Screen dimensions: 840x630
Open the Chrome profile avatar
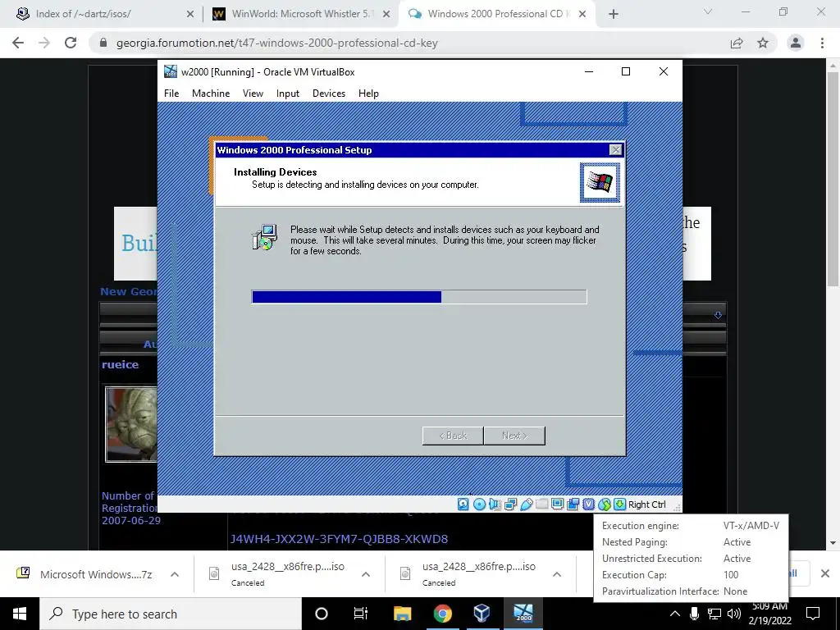tap(796, 43)
